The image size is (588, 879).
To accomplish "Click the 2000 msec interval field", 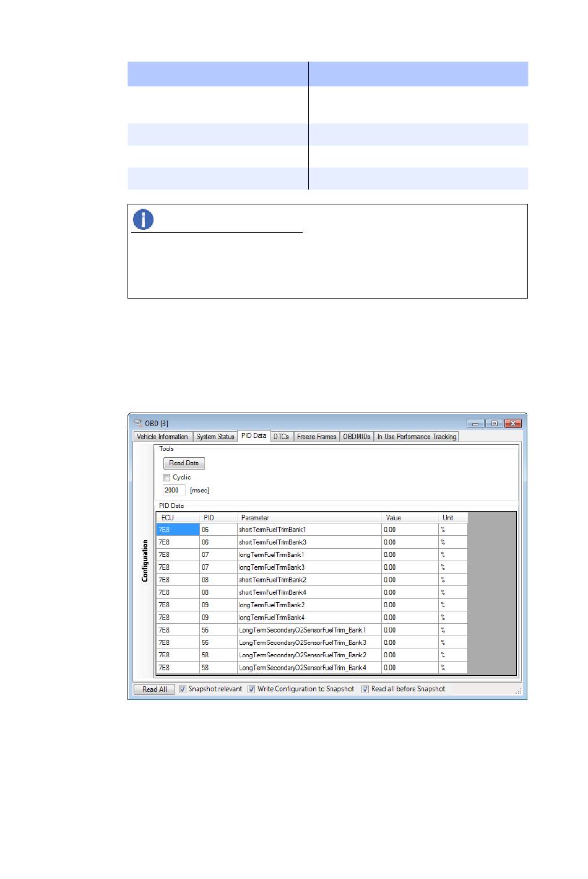I will point(174,490).
